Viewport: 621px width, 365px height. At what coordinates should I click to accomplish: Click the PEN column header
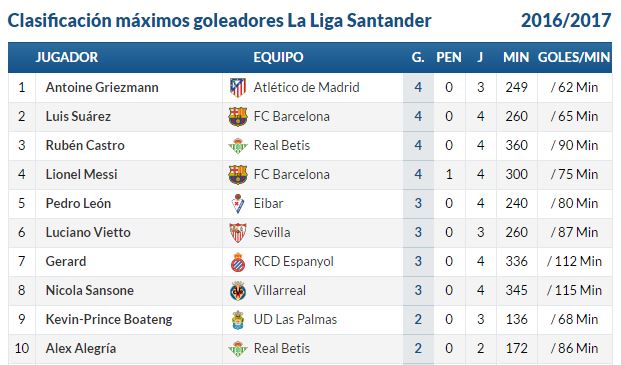click(x=449, y=57)
